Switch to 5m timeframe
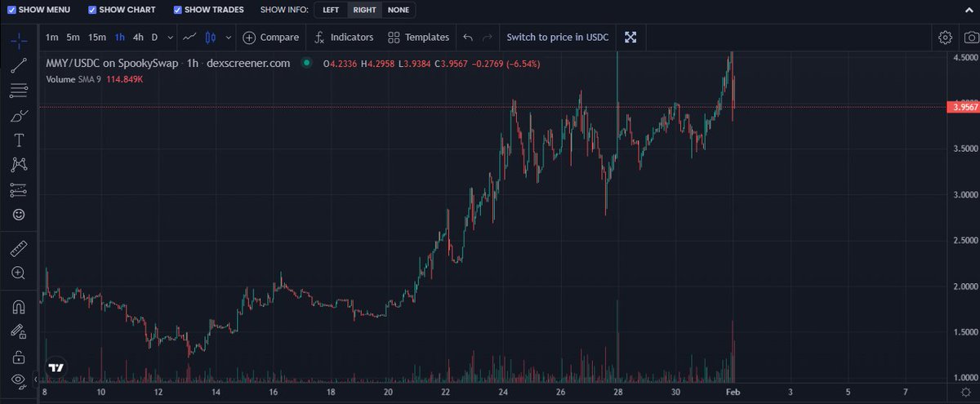Viewport: 980px width, 404px height. [73, 37]
